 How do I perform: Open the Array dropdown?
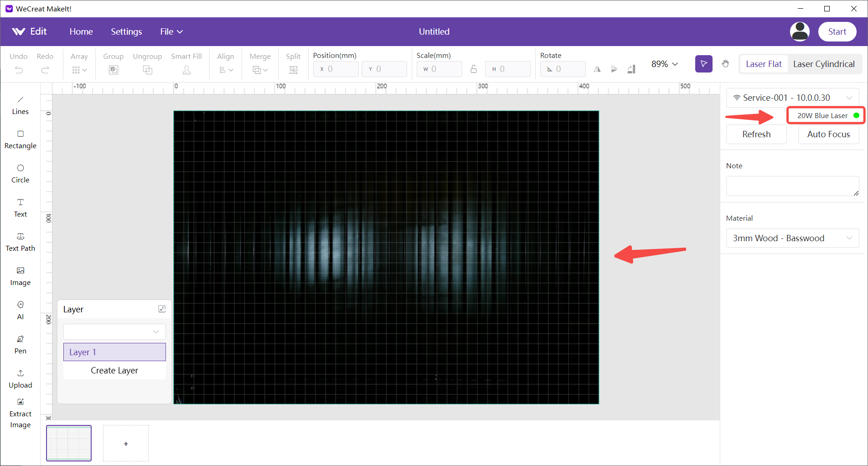[x=79, y=70]
